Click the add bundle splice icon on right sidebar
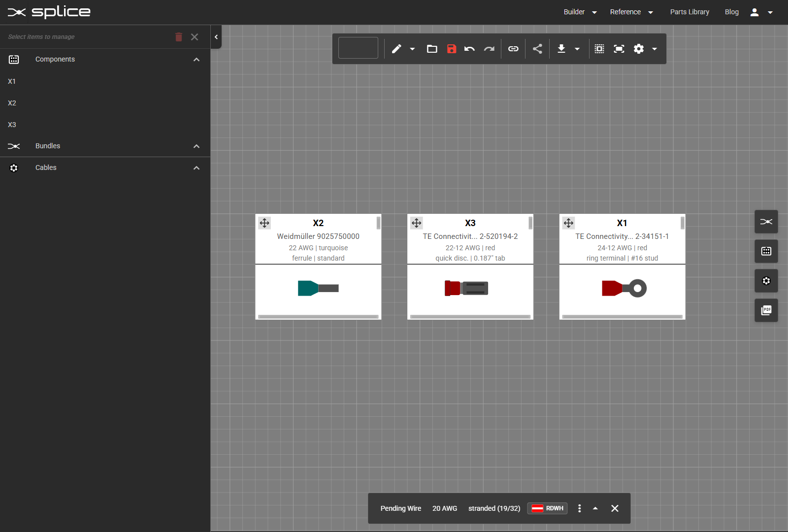Viewport: 788px width, 532px height. point(766,222)
